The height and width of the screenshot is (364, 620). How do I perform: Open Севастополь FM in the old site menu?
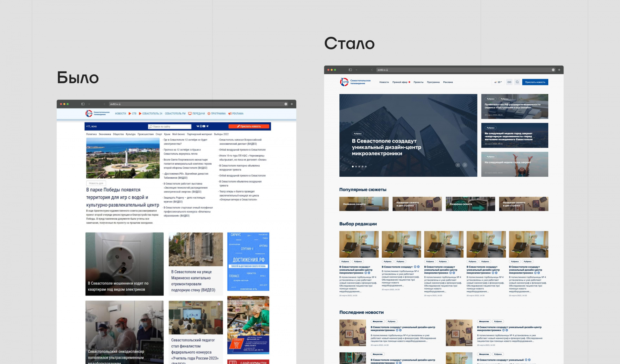pyautogui.click(x=175, y=113)
